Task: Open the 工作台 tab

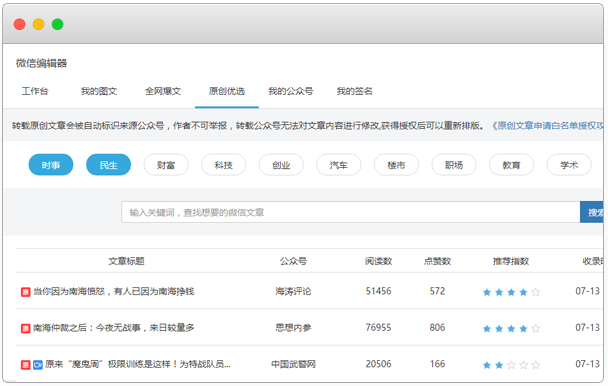Action: (35, 91)
